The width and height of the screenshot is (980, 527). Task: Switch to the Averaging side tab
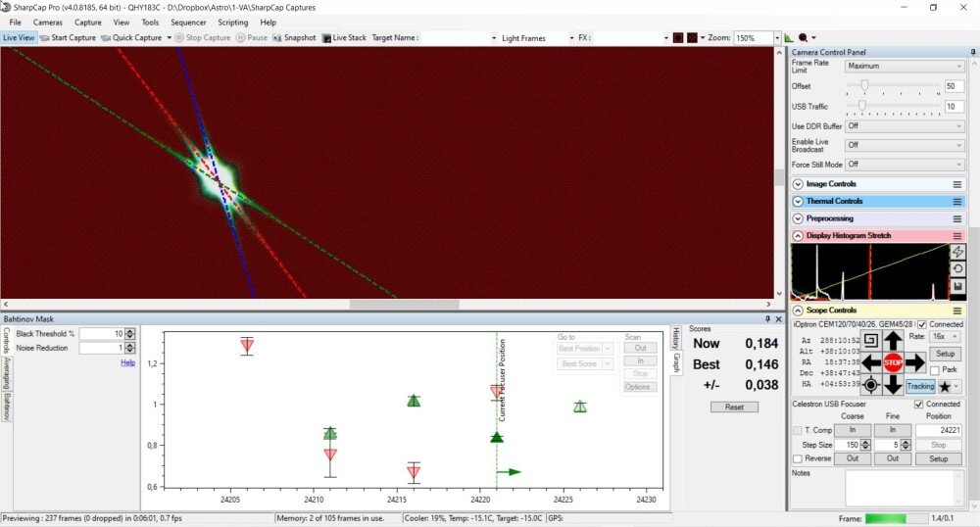click(x=7, y=373)
